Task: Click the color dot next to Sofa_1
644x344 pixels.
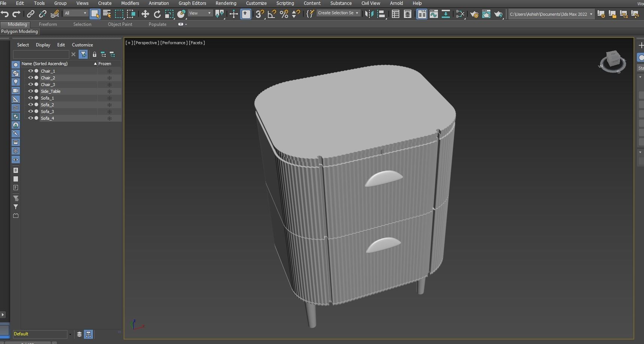Action: (36, 98)
